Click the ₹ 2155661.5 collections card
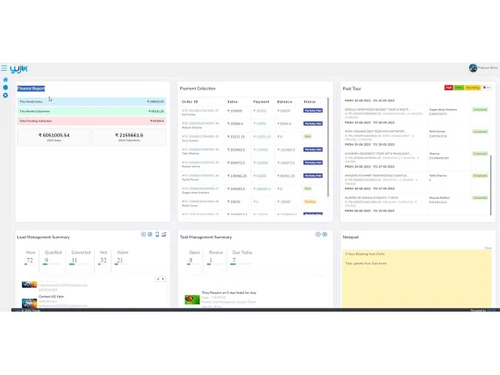 (129, 137)
